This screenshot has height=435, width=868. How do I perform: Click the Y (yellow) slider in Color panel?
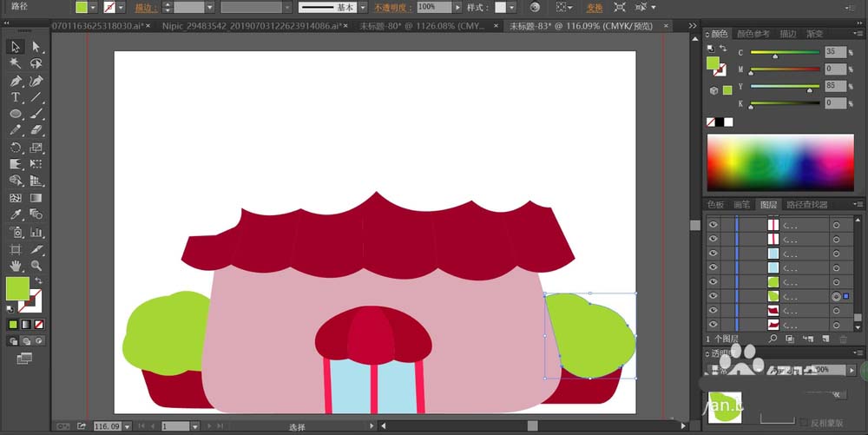coord(785,86)
